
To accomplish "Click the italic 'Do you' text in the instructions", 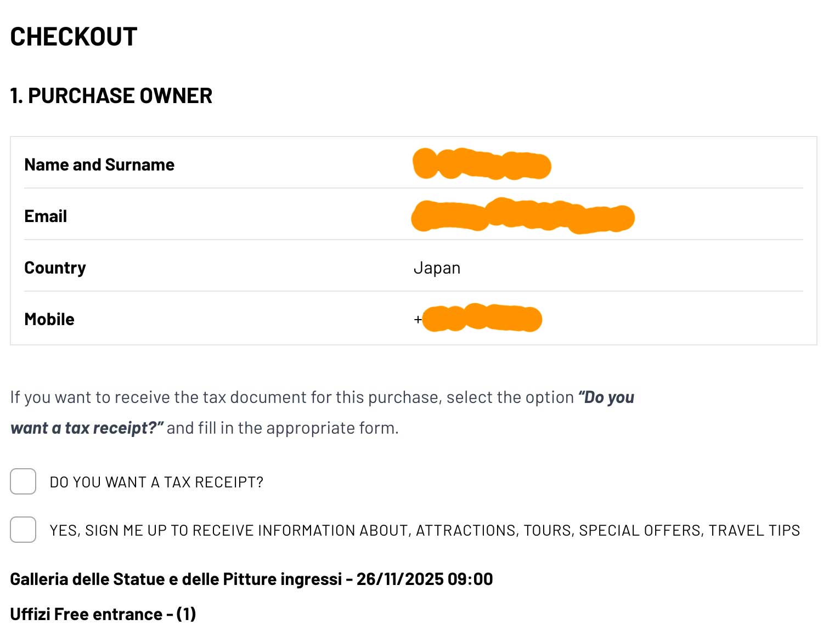I will coord(608,397).
